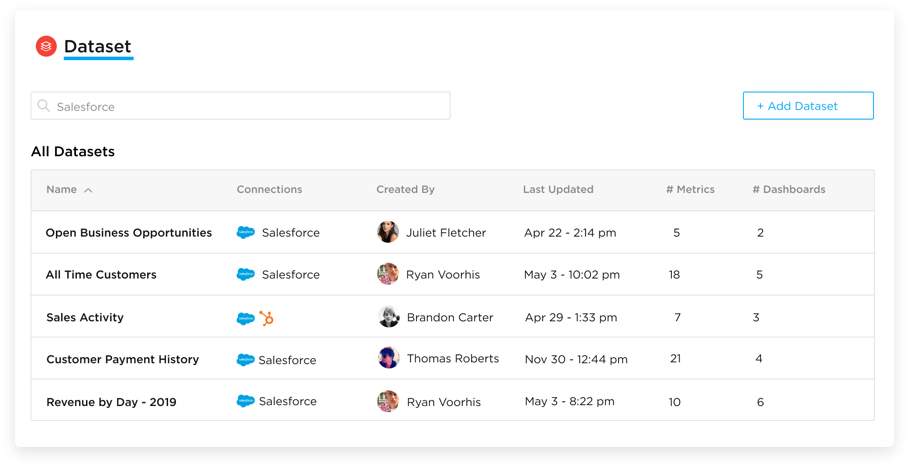This screenshot has height=467, width=909.
Task: Click the red Dataset stack logo icon
Action: pyautogui.click(x=46, y=46)
